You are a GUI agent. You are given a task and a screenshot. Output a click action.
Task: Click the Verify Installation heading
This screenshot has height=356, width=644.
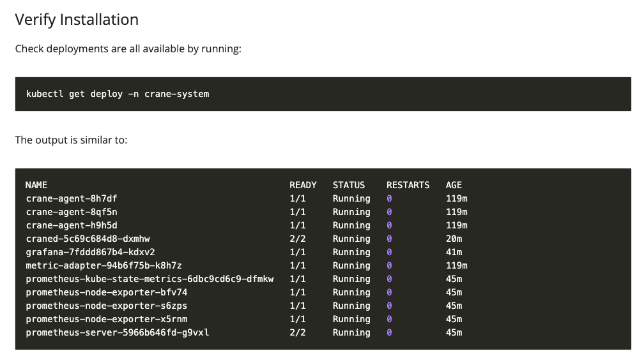77,20
